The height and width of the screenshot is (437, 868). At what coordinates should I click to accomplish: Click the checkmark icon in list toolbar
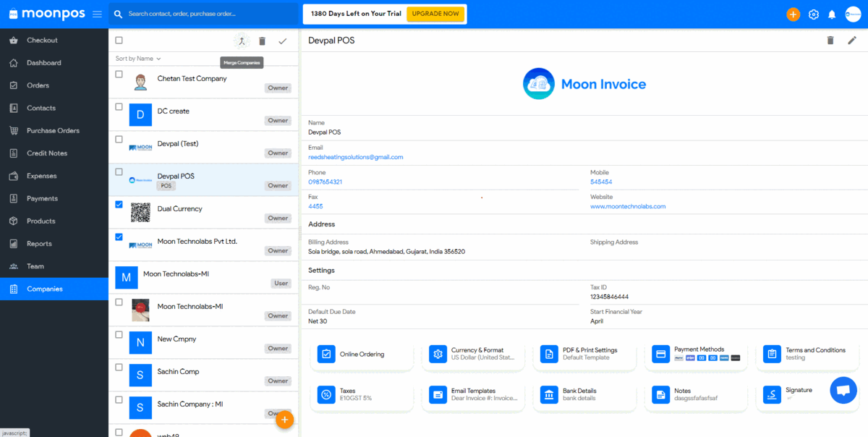pos(282,41)
